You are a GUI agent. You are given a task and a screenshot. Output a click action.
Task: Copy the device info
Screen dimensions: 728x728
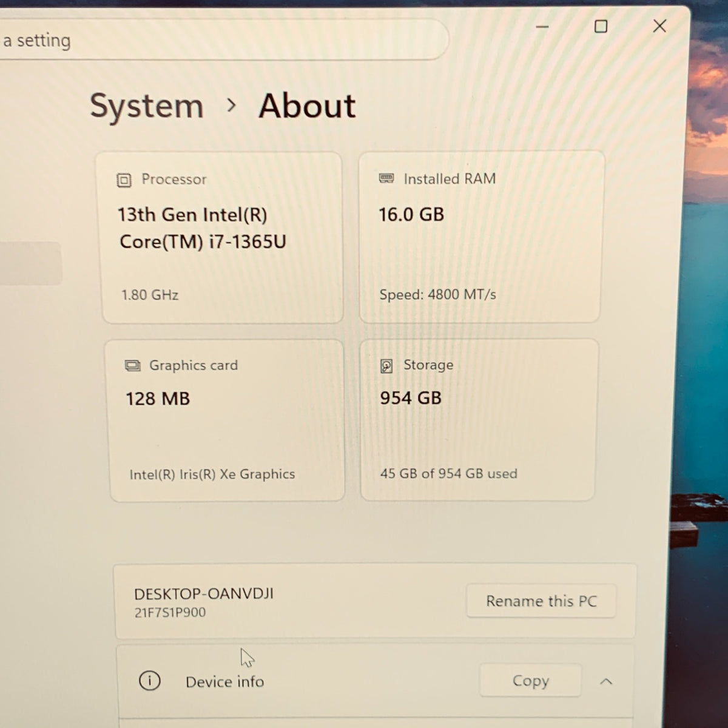point(530,681)
